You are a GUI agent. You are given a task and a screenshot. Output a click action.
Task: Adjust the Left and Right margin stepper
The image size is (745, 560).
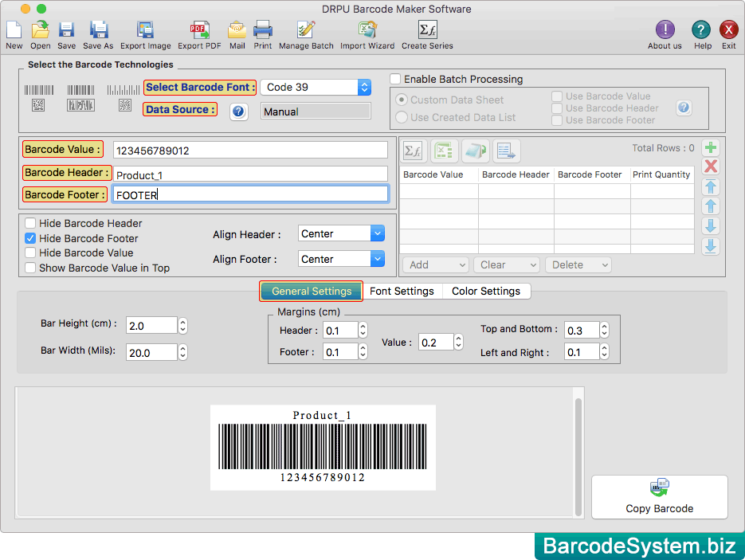(x=604, y=352)
